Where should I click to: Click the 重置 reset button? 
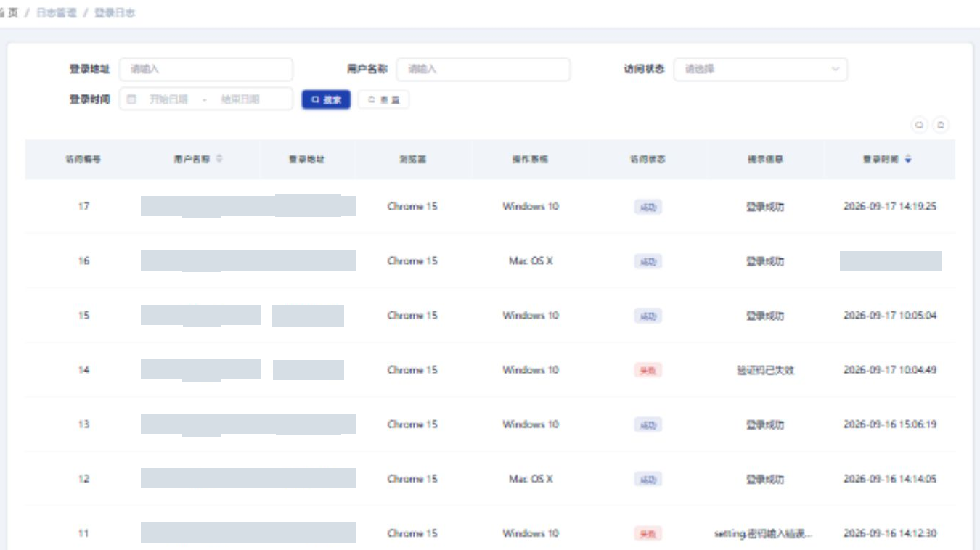pyautogui.click(x=383, y=99)
